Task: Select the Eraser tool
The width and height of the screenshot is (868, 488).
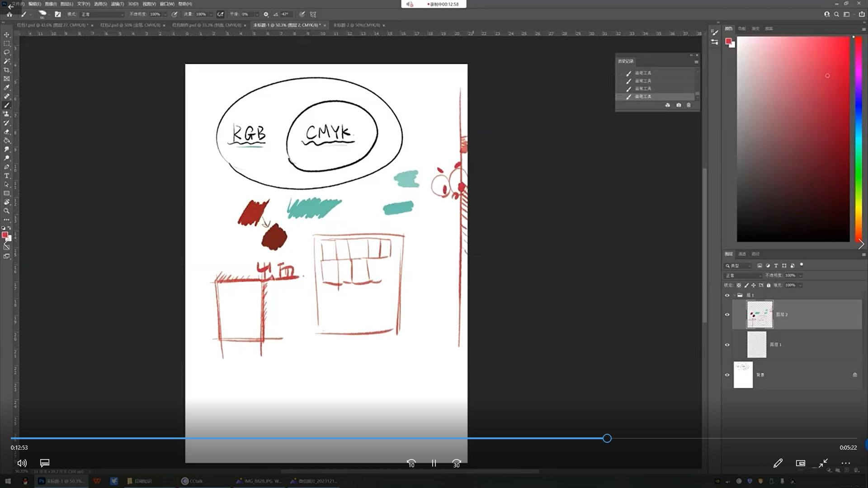Action: click(x=6, y=132)
